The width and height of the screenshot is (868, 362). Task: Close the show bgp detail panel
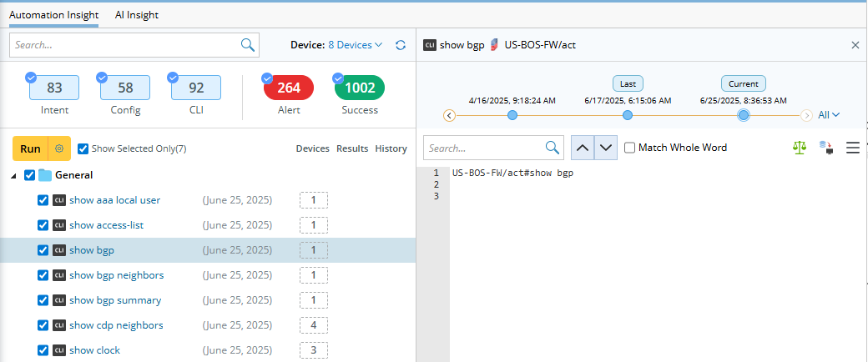855,45
